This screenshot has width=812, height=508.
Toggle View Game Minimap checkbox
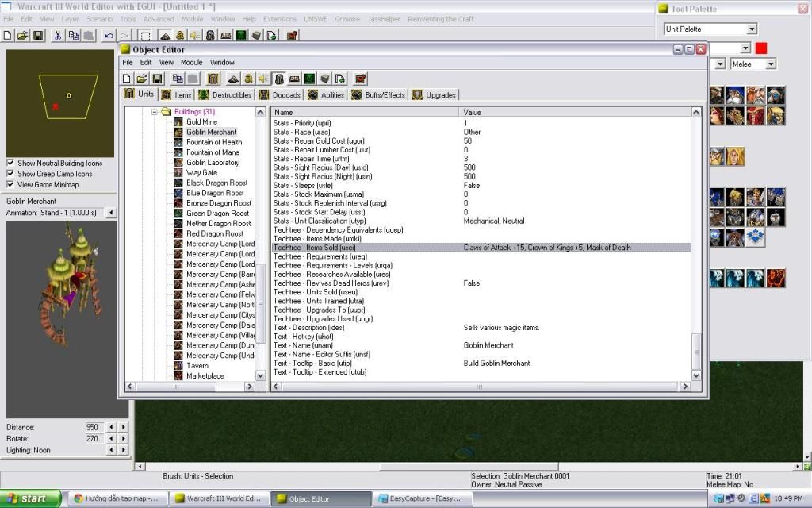click(x=10, y=184)
